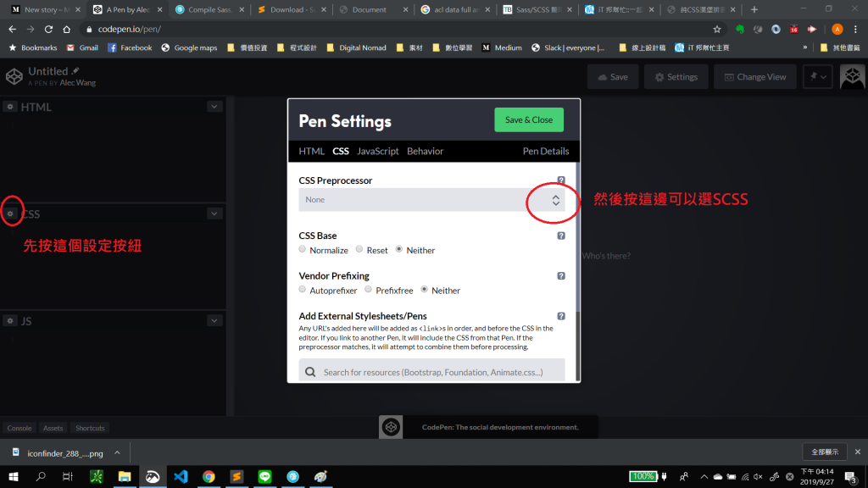Open Chrome from the taskbar
The height and width of the screenshot is (488, 868).
click(x=209, y=476)
